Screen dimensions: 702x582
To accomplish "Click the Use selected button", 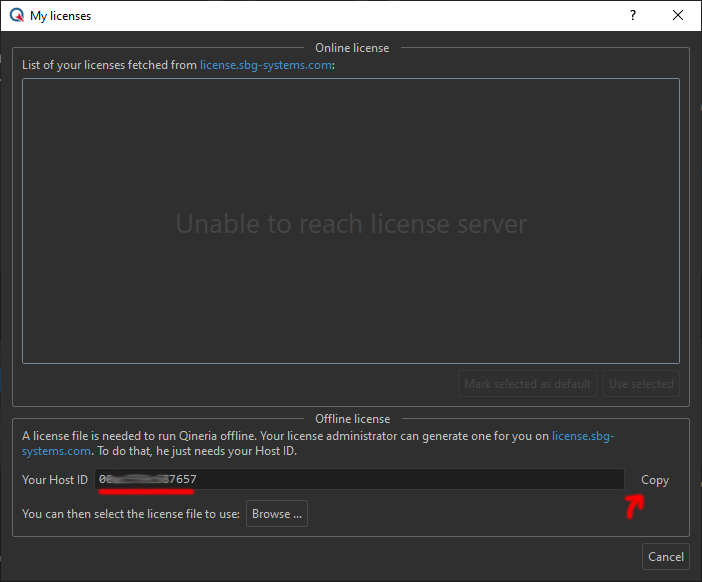I will [x=641, y=384].
